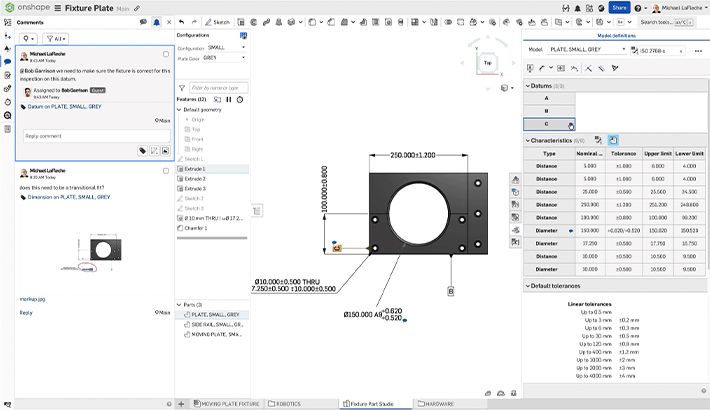Check the resolve box on second comment
Image resolution: width=710 pixels, height=410 pixels.
(x=165, y=171)
